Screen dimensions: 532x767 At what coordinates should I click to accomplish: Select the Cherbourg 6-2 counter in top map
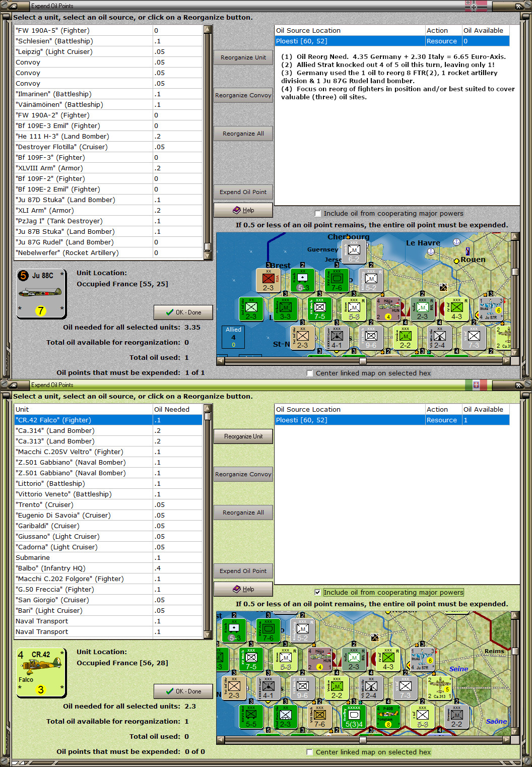(x=354, y=252)
